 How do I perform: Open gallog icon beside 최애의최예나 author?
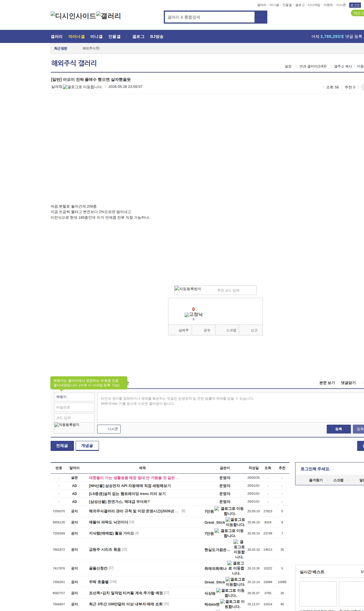click(236, 568)
